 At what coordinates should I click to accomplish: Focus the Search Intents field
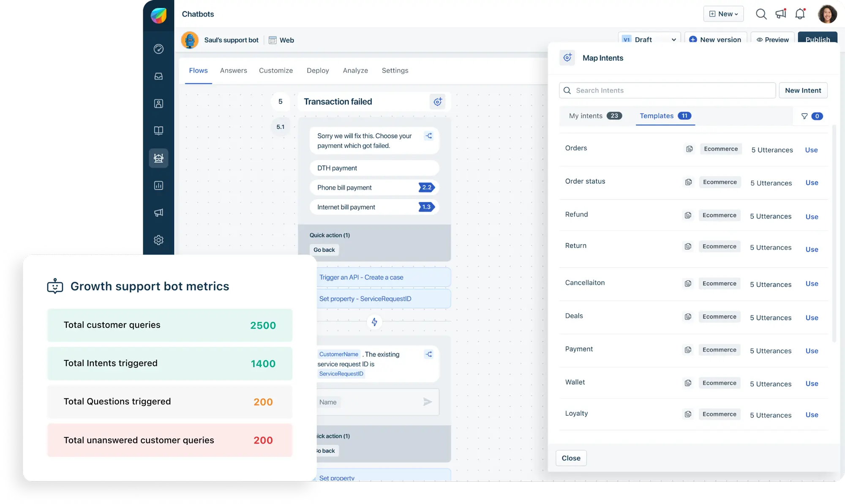click(668, 90)
